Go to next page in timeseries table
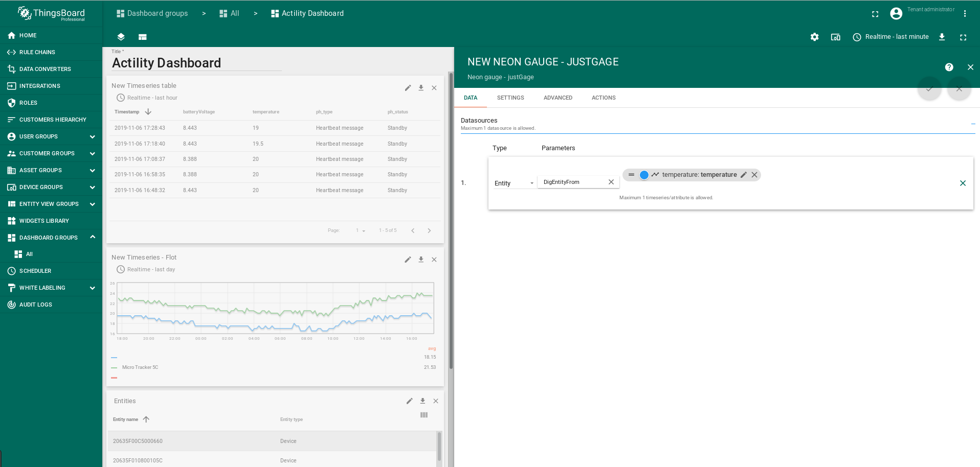This screenshot has width=980, height=467. (429, 230)
